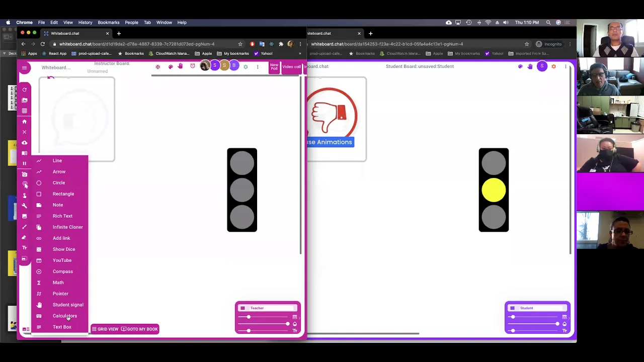
Task: Open the hamburger menu on instructor board
Action: pyautogui.click(x=24, y=67)
